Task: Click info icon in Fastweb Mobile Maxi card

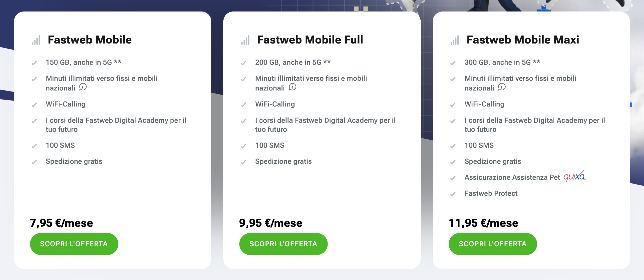Action: [502, 87]
